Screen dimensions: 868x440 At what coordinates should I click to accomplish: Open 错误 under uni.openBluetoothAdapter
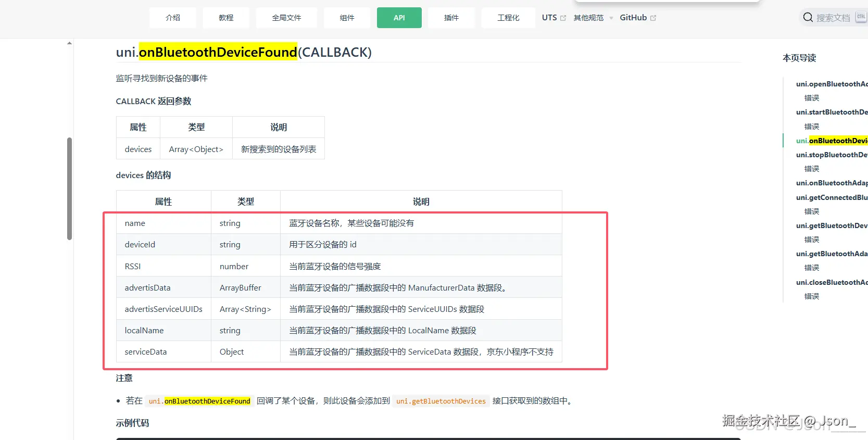click(812, 98)
